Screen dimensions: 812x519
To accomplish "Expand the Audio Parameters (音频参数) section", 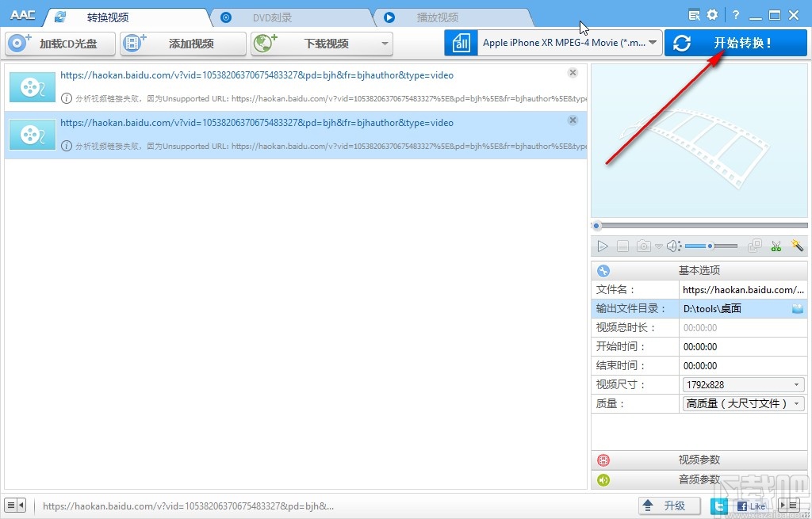I will pos(699,479).
